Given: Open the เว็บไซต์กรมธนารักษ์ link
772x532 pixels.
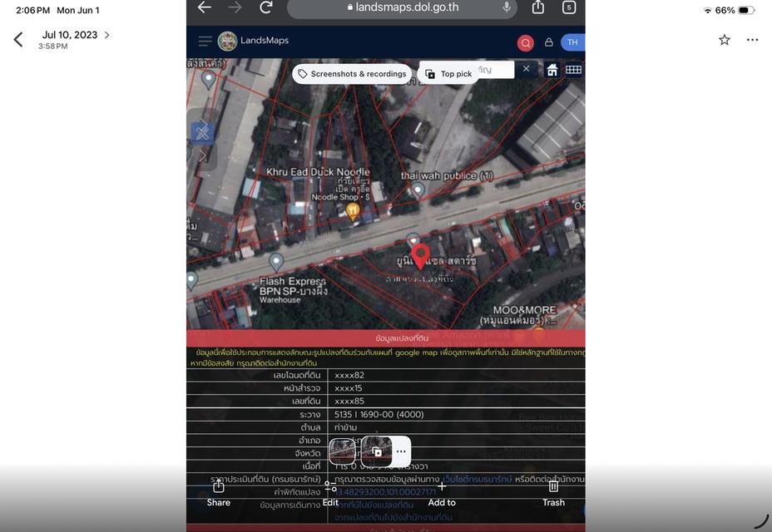Looking at the screenshot, I should [x=477, y=479].
